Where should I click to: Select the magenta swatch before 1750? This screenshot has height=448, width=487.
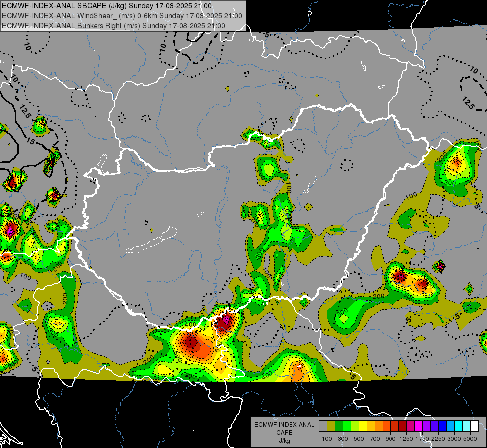point(419,426)
